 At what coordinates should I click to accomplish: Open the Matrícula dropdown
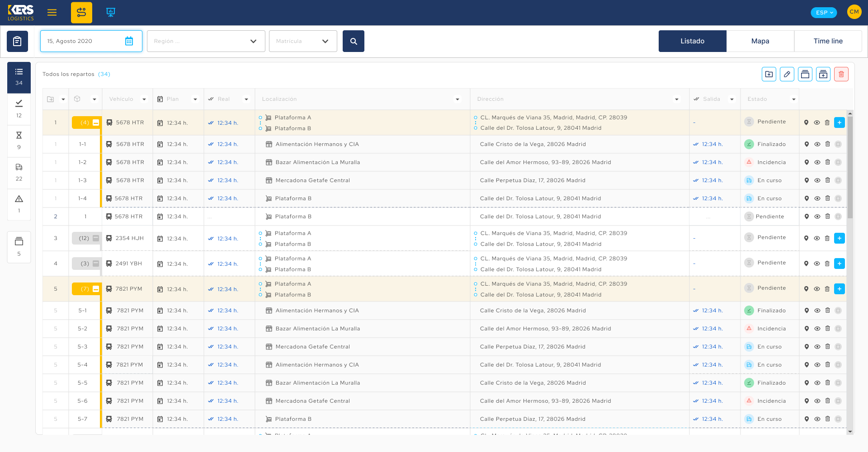(x=302, y=41)
